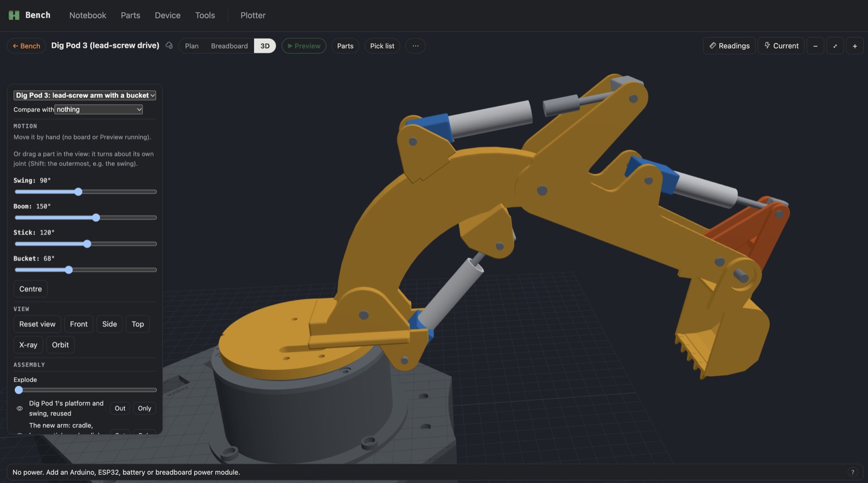Open the Parts menu in top bar
The height and width of the screenshot is (483, 868).
130,15
